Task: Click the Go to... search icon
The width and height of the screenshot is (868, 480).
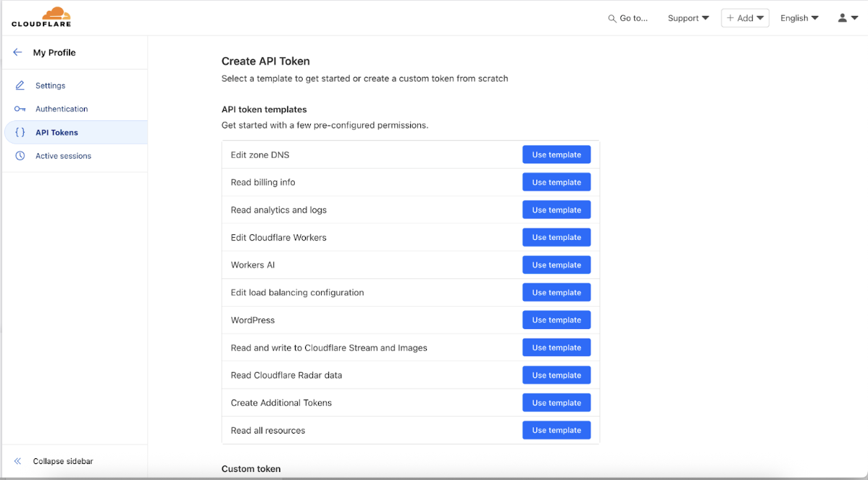Action: click(612, 17)
